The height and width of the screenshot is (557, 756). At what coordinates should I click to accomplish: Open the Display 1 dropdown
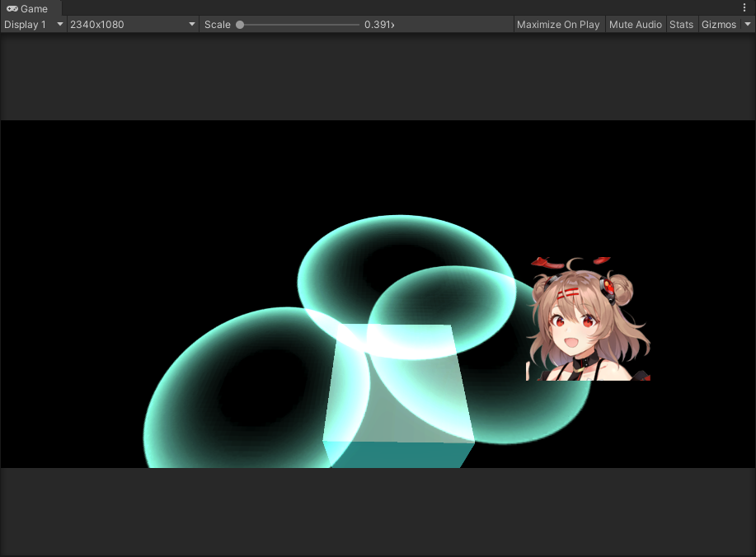pyautogui.click(x=33, y=25)
